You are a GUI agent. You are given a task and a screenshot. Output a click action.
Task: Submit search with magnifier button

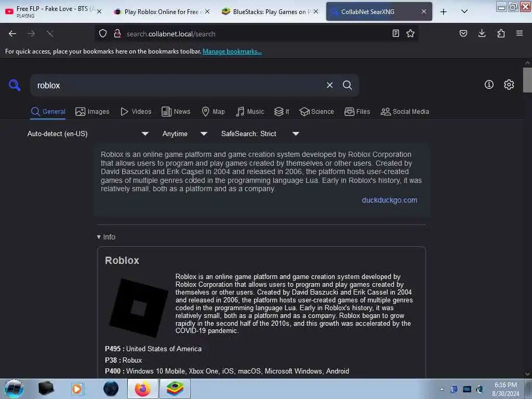click(x=347, y=85)
